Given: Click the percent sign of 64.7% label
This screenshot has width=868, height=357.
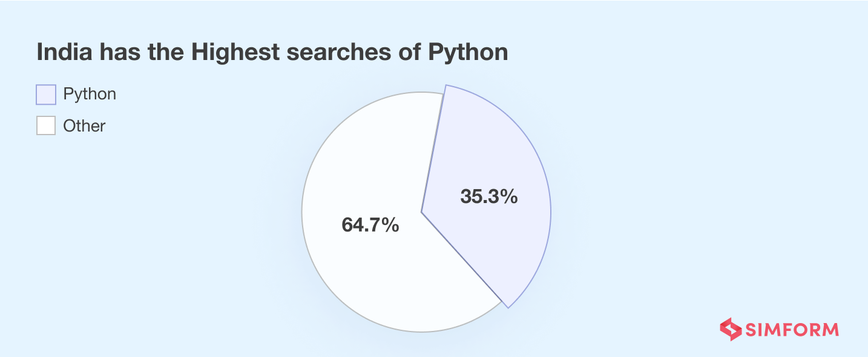Looking at the screenshot, I should [391, 225].
